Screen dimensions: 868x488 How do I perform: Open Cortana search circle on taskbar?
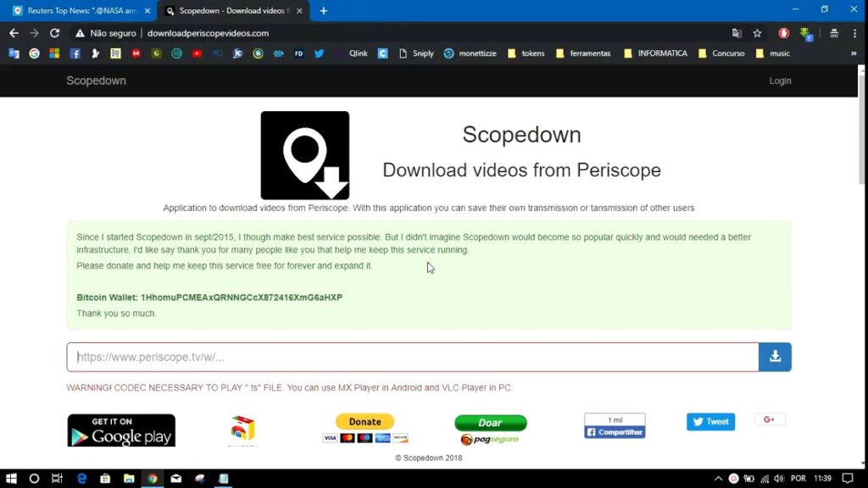[x=34, y=478]
